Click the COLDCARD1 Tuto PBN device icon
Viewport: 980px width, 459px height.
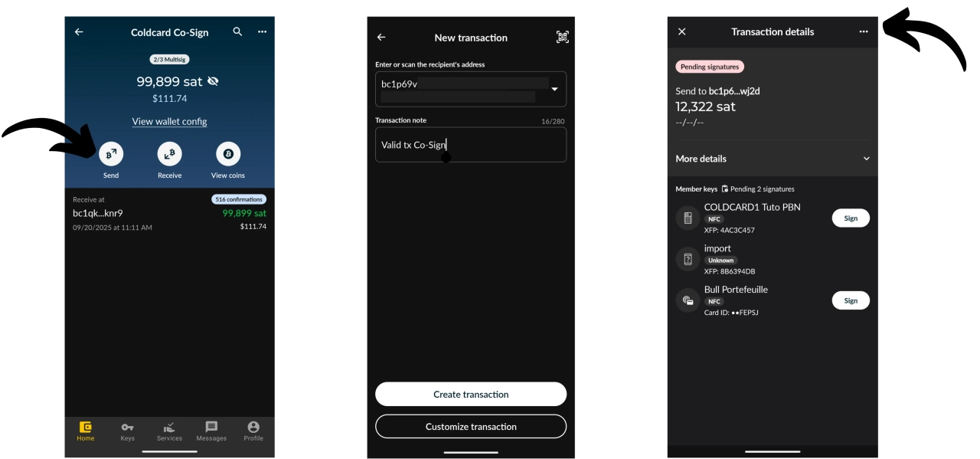688,218
